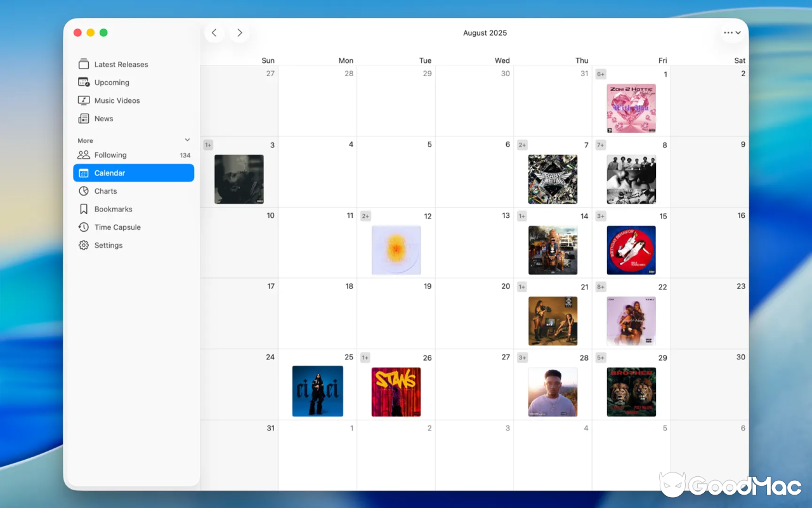Select Music Videos label in sidebar
This screenshot has width=812, height=508.
click(x=117, y=100)
